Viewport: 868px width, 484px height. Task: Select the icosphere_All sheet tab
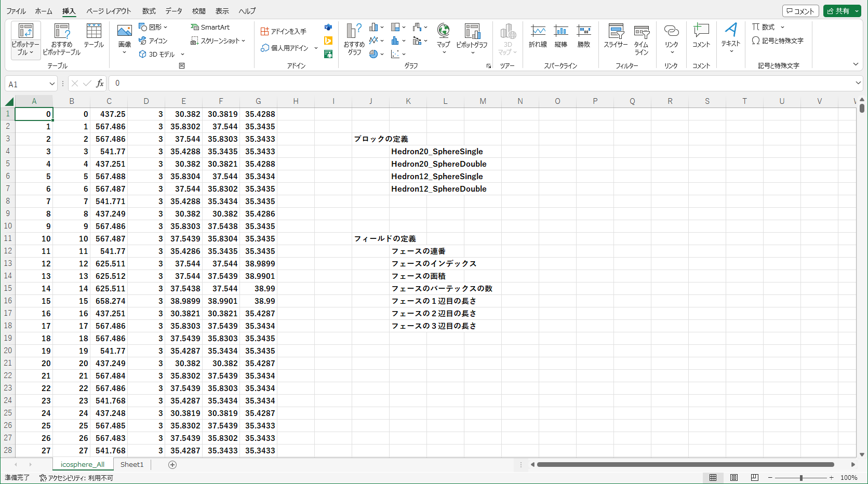[83, 464]
